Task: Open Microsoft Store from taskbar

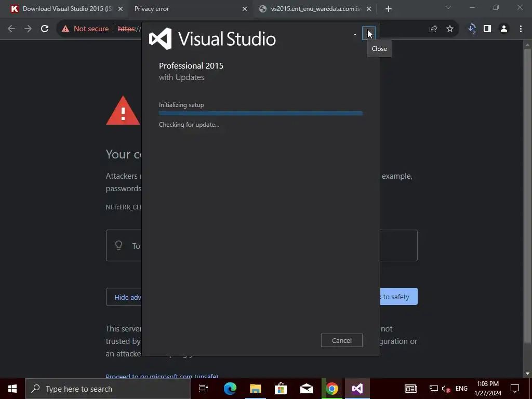Action: point(281,389)
